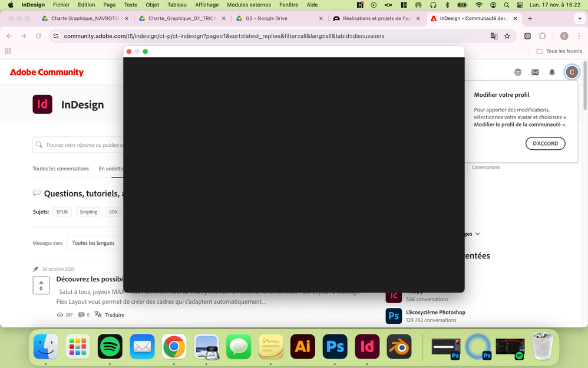
Task: Open the Chrome extensions puzzle icon
Action: click(542, 36)
